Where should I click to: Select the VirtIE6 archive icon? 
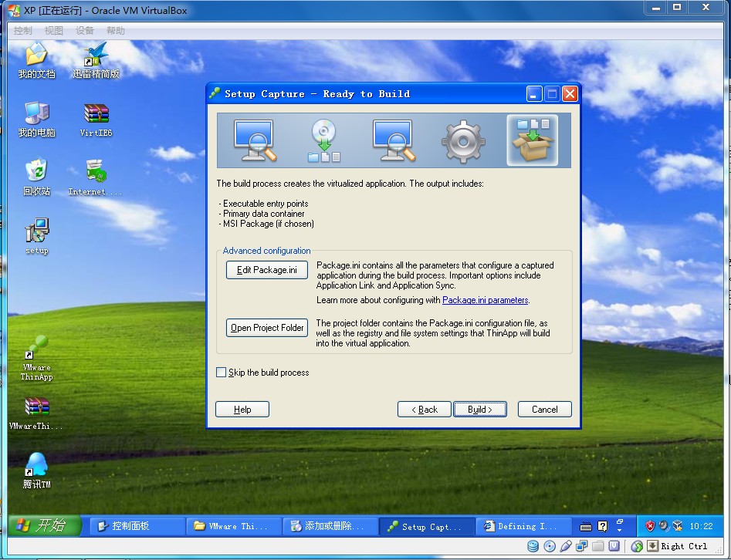96,120
